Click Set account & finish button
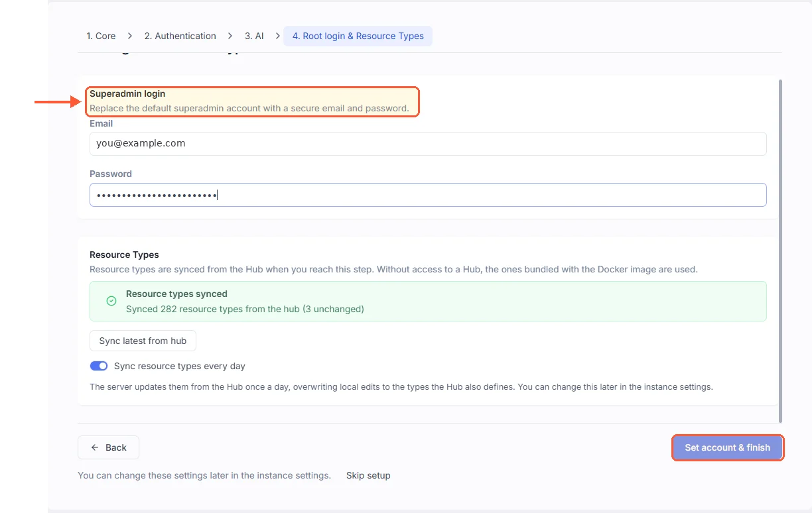 click(x=728, y=447)
